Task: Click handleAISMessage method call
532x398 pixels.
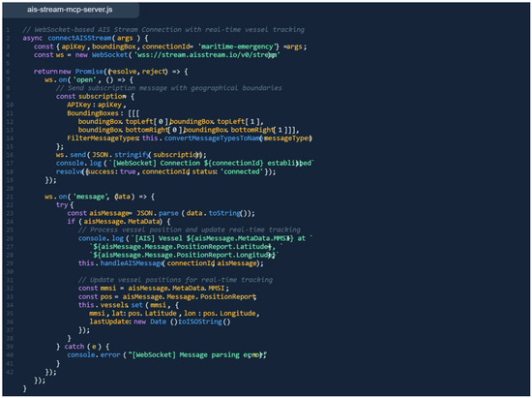Action: 132,263
